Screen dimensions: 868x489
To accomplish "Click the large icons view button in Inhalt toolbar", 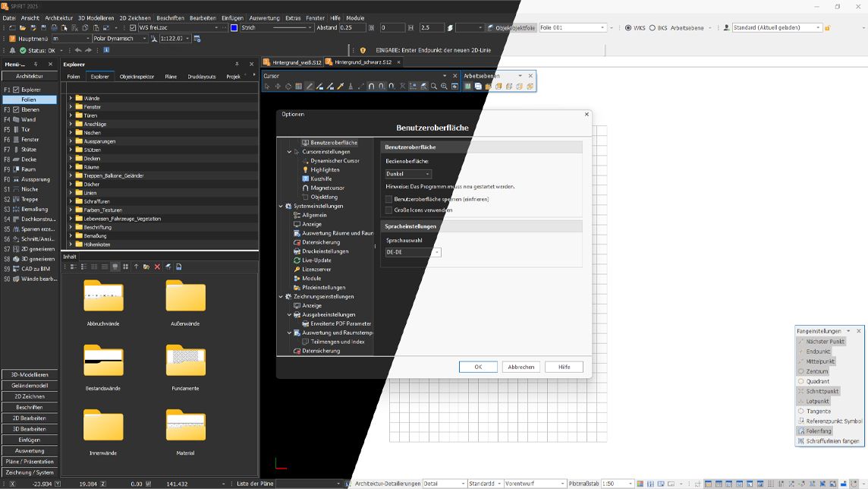I will click(115, 267).
